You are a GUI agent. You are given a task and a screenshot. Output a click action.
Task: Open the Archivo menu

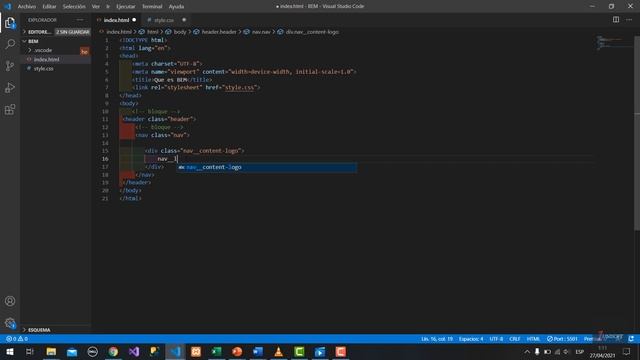tap(27, 6)
